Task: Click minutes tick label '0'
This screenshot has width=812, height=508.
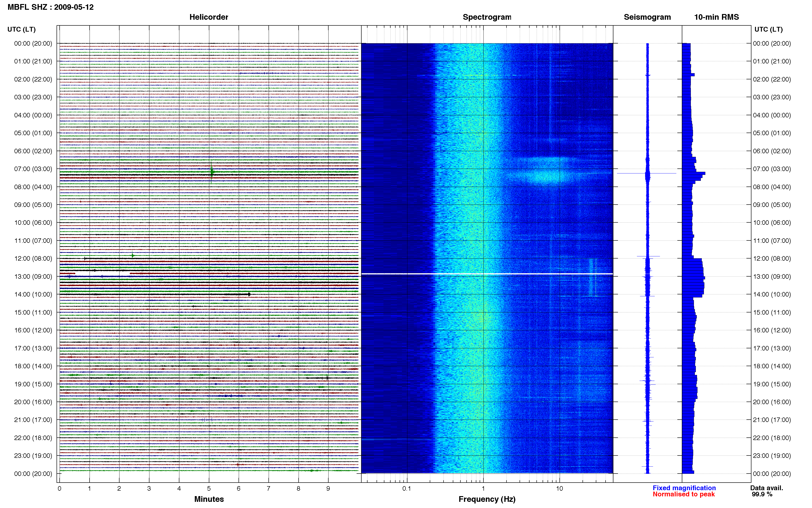Action: pyautogui.click(x=59, y=489)
